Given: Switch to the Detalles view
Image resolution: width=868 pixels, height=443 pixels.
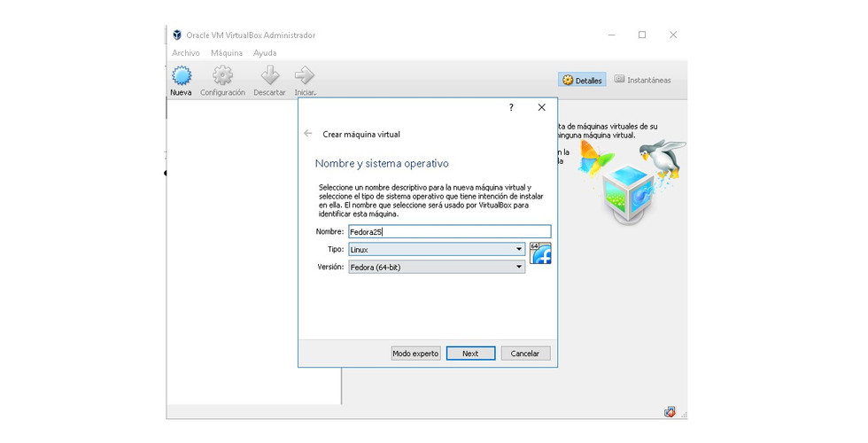Looking at the screenshot, I should (582, 81).
